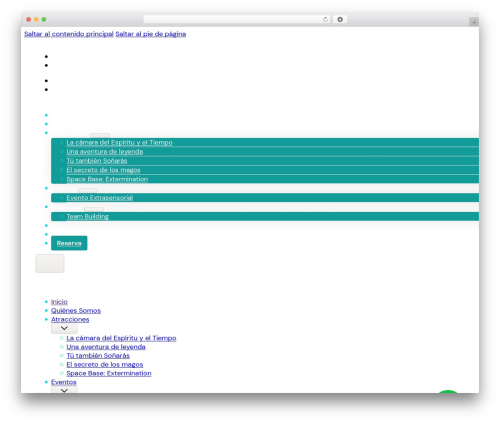Open a new browser tab with plus button
Image resolution: width=500 pixels, height=423 pixels.
(x=474, y=22)
